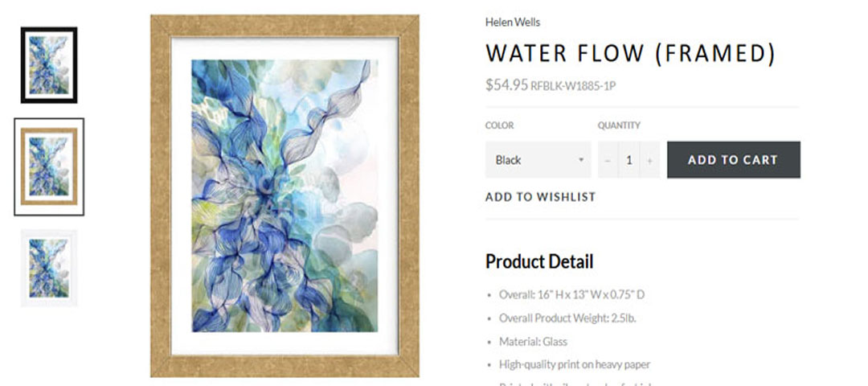Add item via Add to Wishlist link

pyautogui.click(x=540, y=197)
